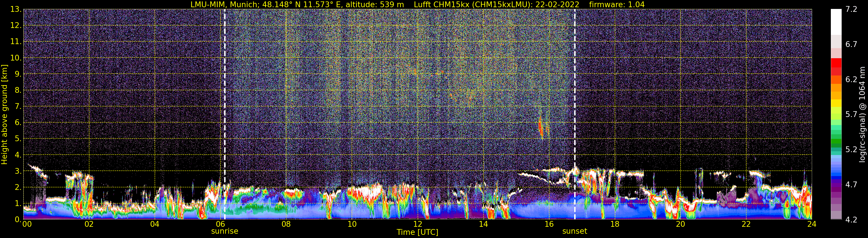
Task: Click the colorbar value '4.7'
Action: point(851,184)
